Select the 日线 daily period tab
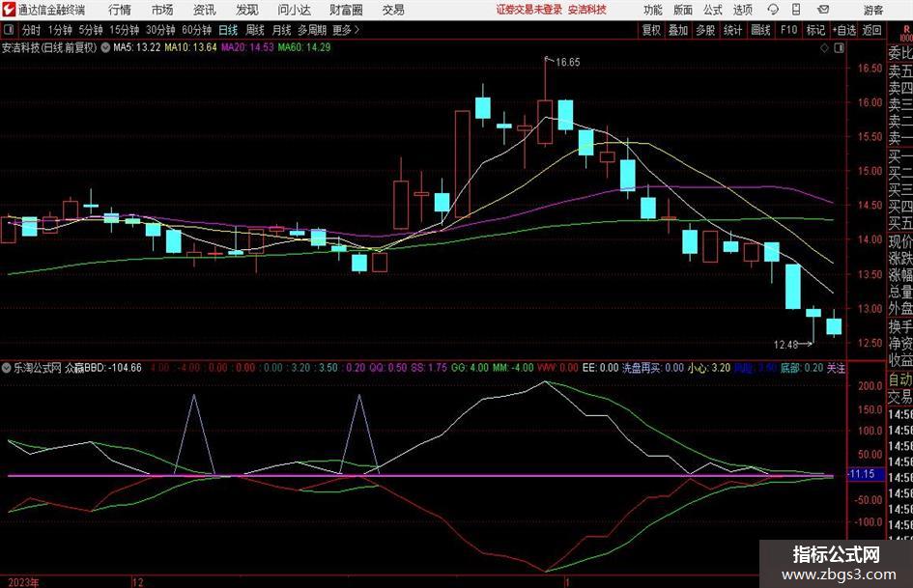Screen dimensions: 913x588 (228, 30)
